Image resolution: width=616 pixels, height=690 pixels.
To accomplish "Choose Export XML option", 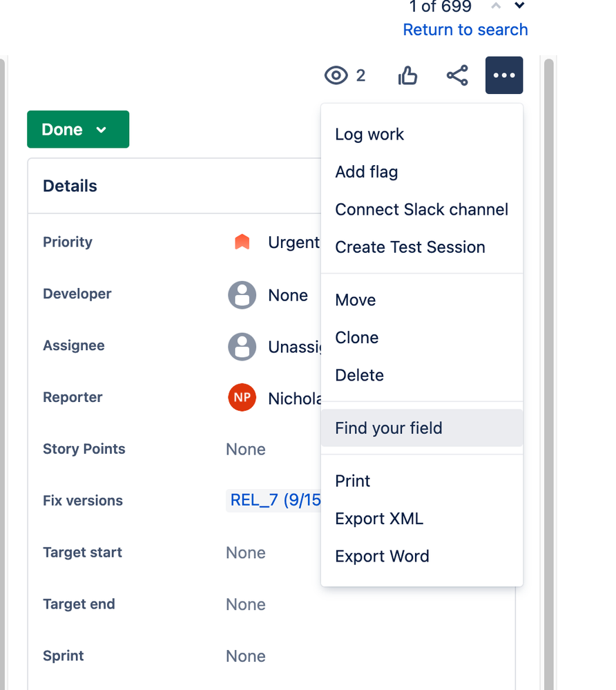I will [422, 519].
